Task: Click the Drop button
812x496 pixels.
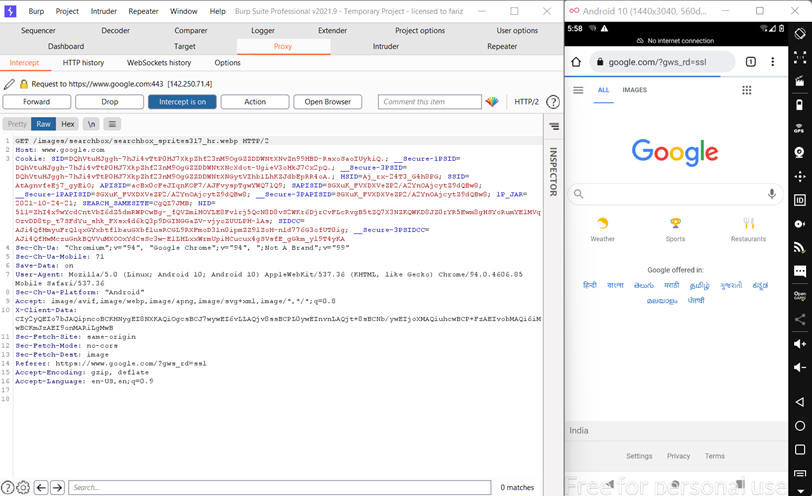Action: 109,102
